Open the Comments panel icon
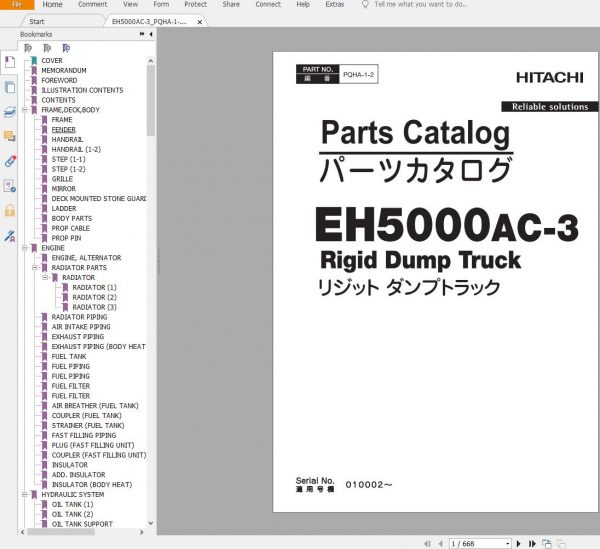 tap(10, 136)
